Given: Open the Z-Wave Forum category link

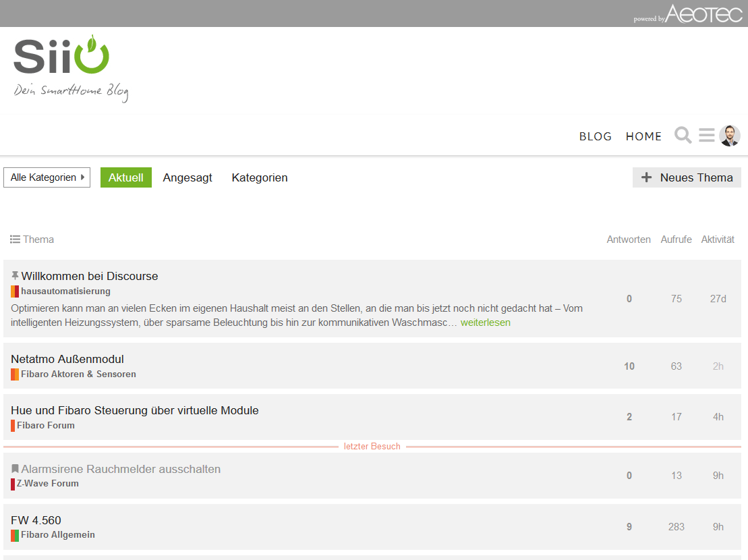Looking at the screenshot, I should pyautogui.click(x=48, y=483).
